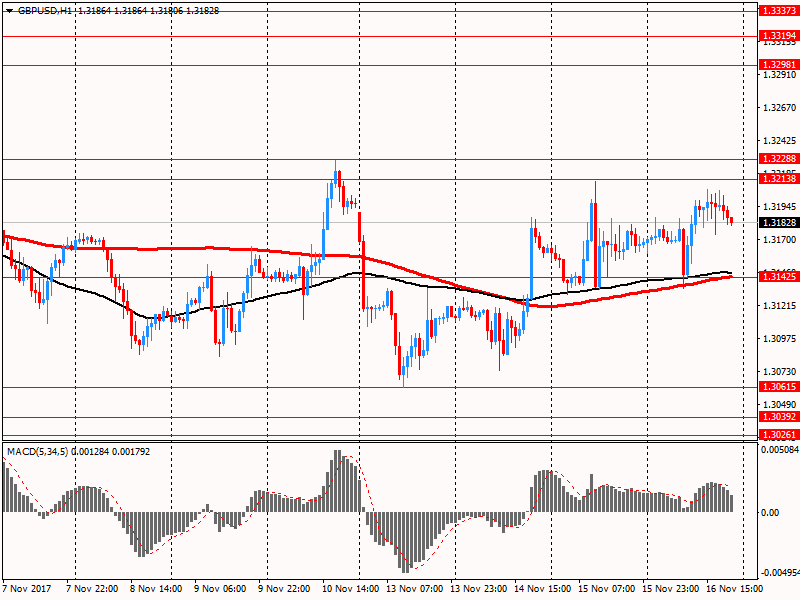Image resolution: width=800 pixels, height=600 pixels.
Task: Click the 15 Nov 07:00 time label
Action: click(x=607, y=588)
